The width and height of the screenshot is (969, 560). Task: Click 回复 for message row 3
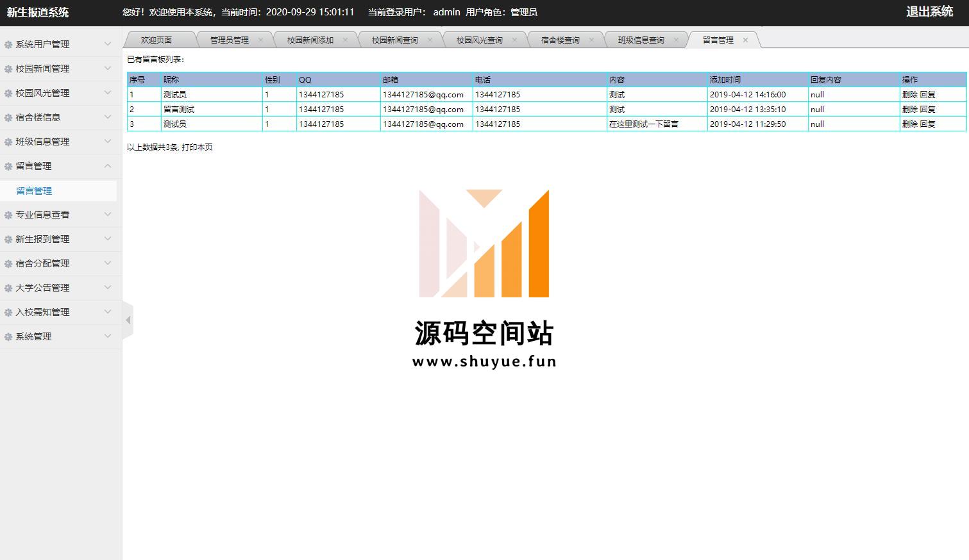point(927,124)
